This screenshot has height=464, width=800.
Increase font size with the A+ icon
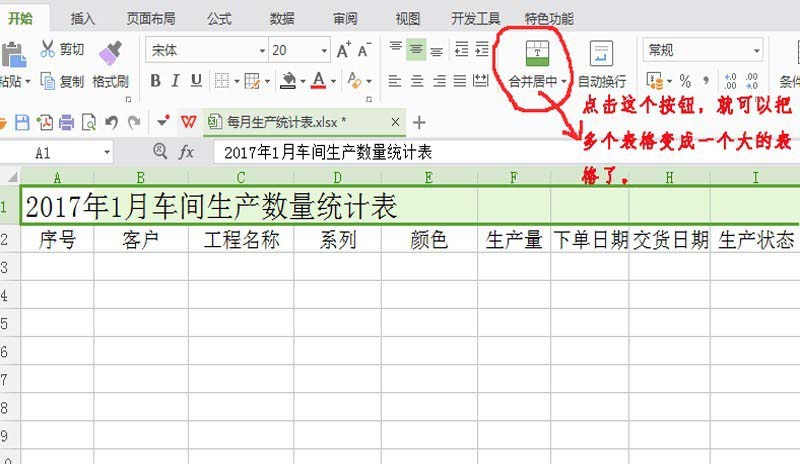tap(344, 50)
